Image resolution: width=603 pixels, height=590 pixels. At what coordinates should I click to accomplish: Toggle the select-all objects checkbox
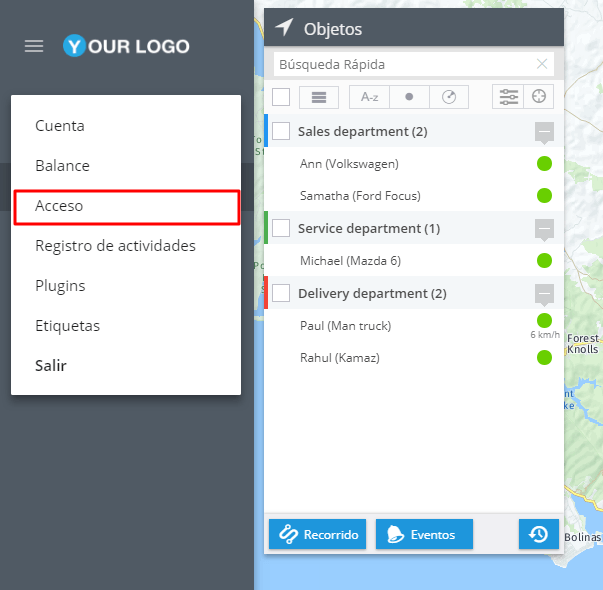click(x=281, y=97)
